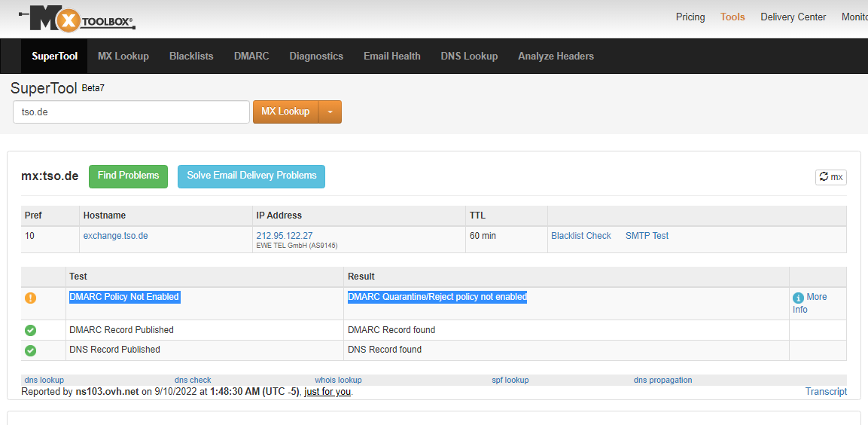Click the 'just for you' link
Viewport: 868px width, 425px height.
click(x=327, y=392)
